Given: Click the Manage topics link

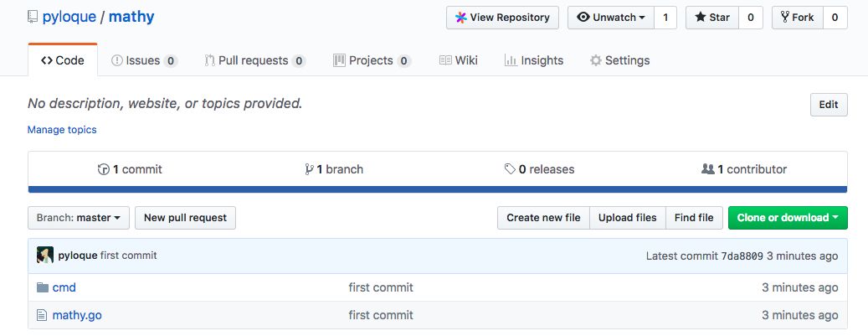Looking at the screenshot, I should point(62,130).
